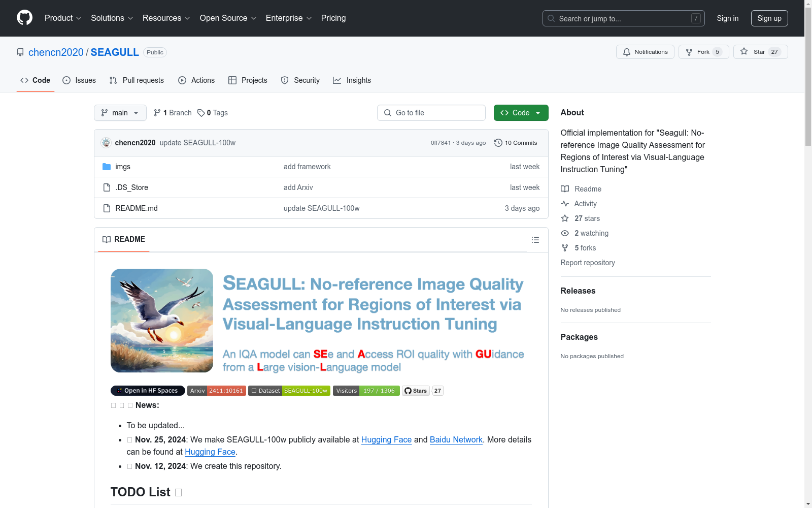Image resolution: width=812 pixels, height=508 pixels.
Task: Click the star icon beside 27 stars
Action: tap(565, 218)
